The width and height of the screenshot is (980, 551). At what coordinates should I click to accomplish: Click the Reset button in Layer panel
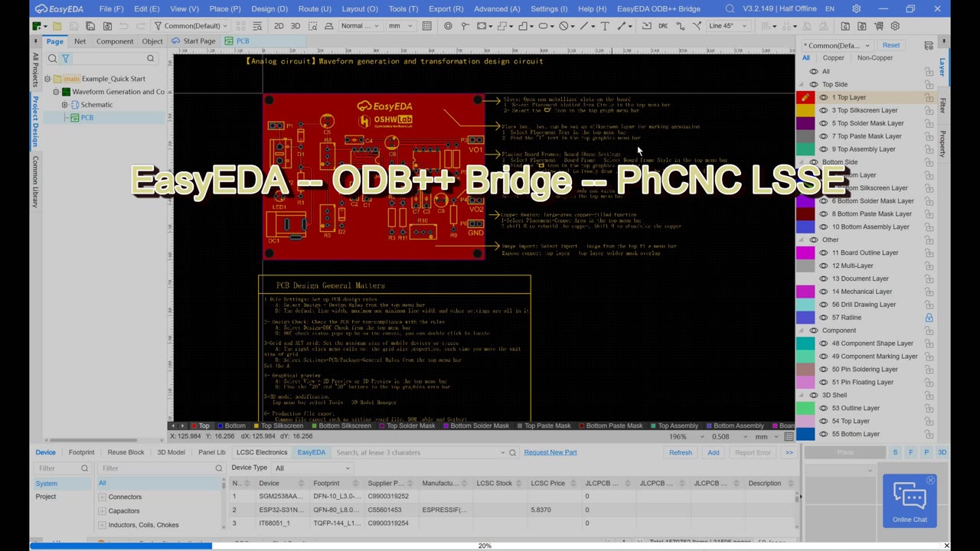click(890, 45)
